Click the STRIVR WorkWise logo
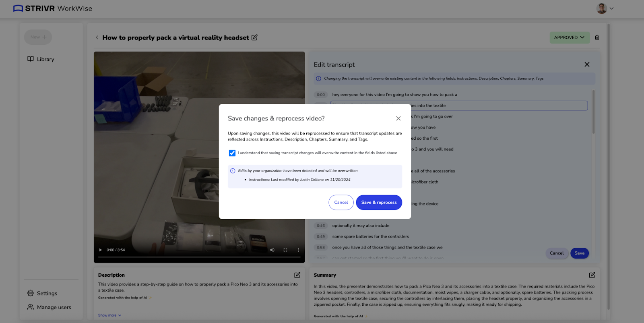This screenshot has height=323, width=644. (x=53, y=8)
